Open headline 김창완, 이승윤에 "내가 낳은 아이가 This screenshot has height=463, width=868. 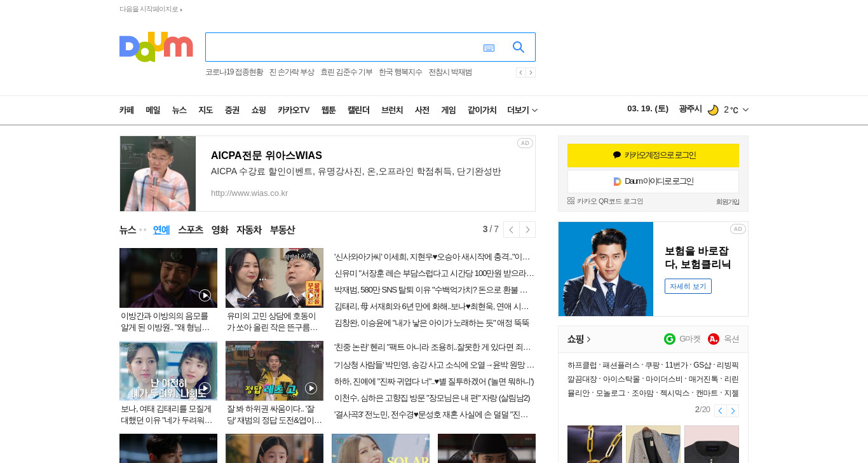pos(432,322)
